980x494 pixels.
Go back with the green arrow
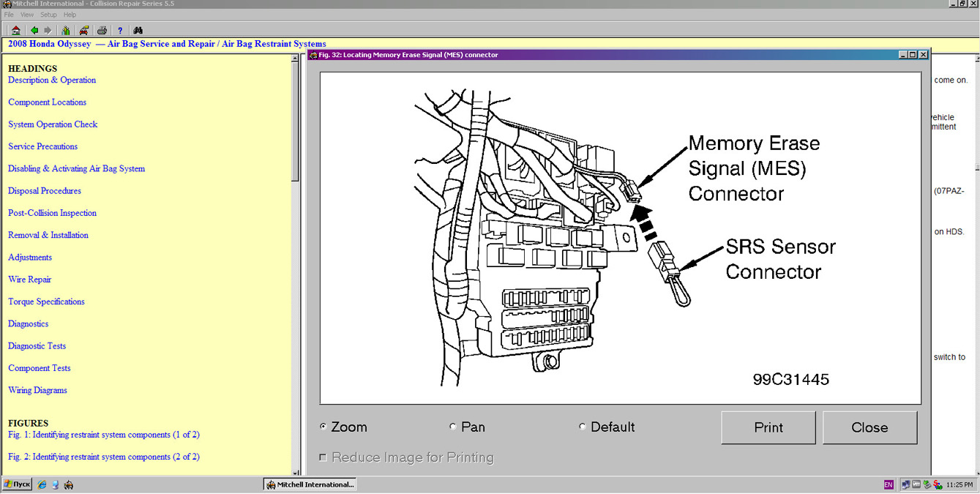tap(34, 30)
